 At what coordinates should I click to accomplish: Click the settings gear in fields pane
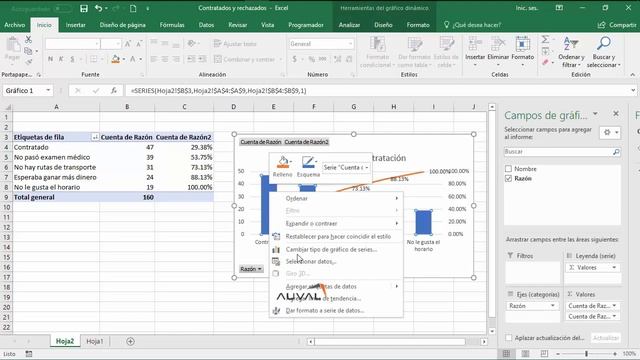tap(607, 133)
